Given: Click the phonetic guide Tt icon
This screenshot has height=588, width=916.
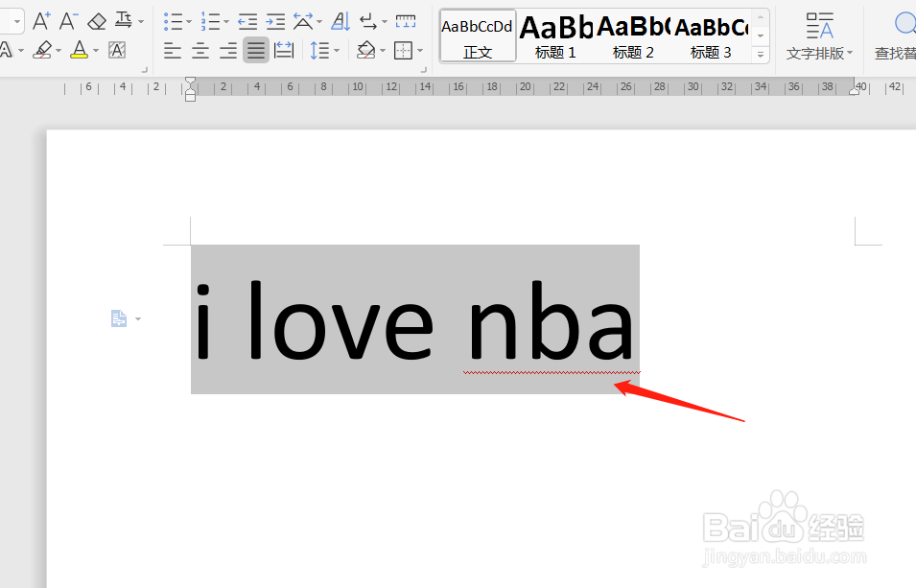Looking at the screenshot, I should click(x=124, y=21).
